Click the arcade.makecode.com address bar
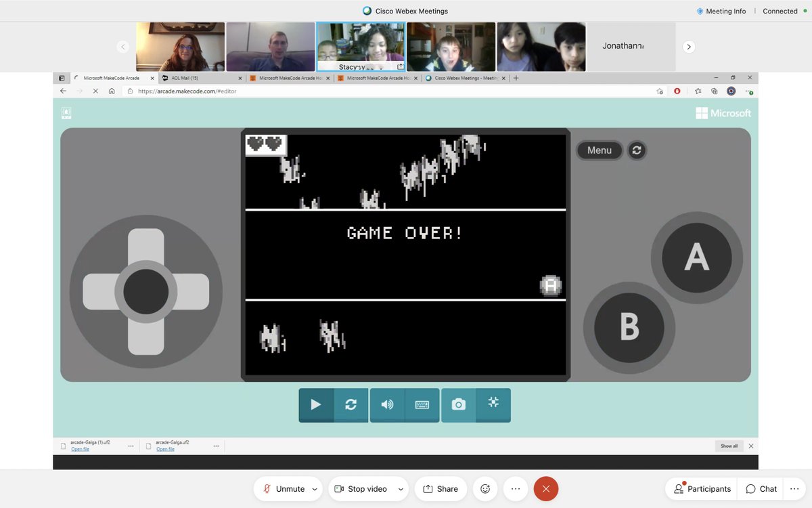 [x=392, y=91]
